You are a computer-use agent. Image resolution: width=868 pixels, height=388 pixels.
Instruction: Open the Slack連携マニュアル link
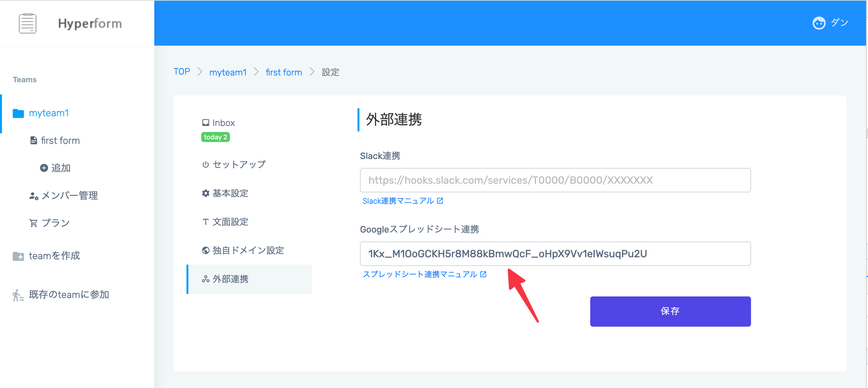[398, 201]
